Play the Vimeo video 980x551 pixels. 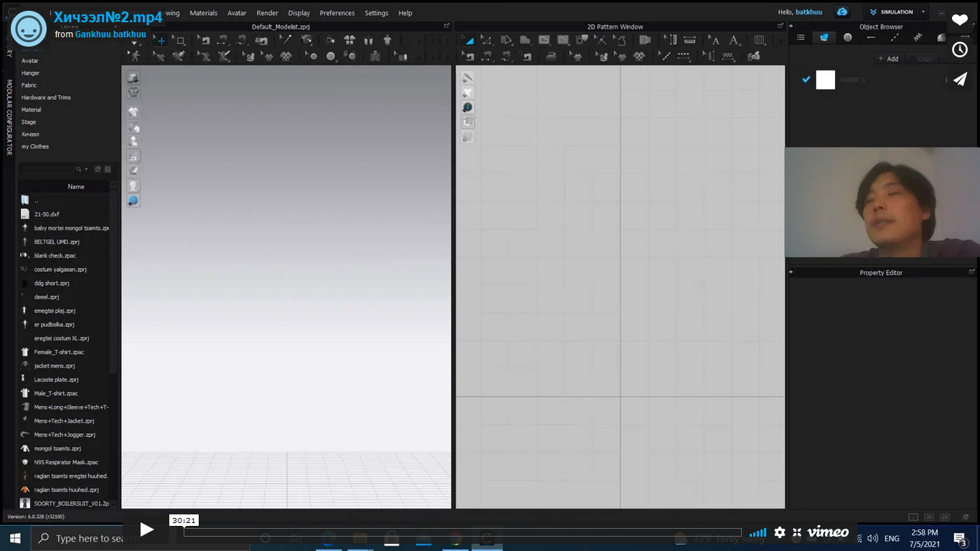[146, 530]
